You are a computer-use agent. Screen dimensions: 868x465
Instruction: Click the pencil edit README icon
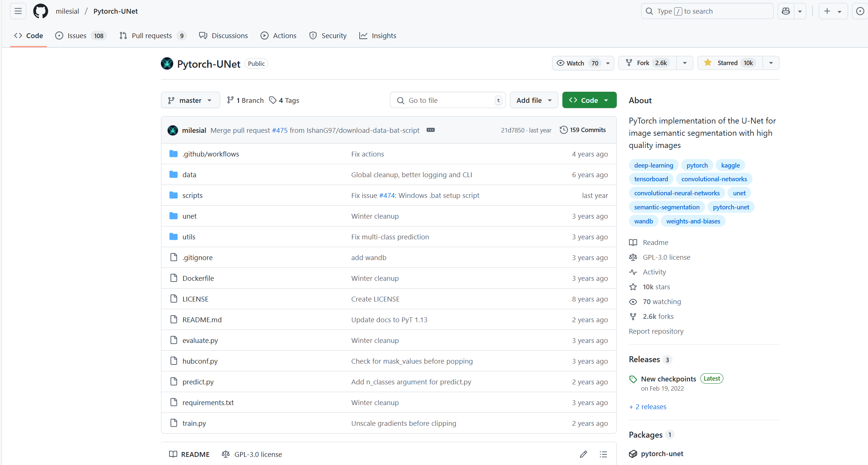point(583,454)
